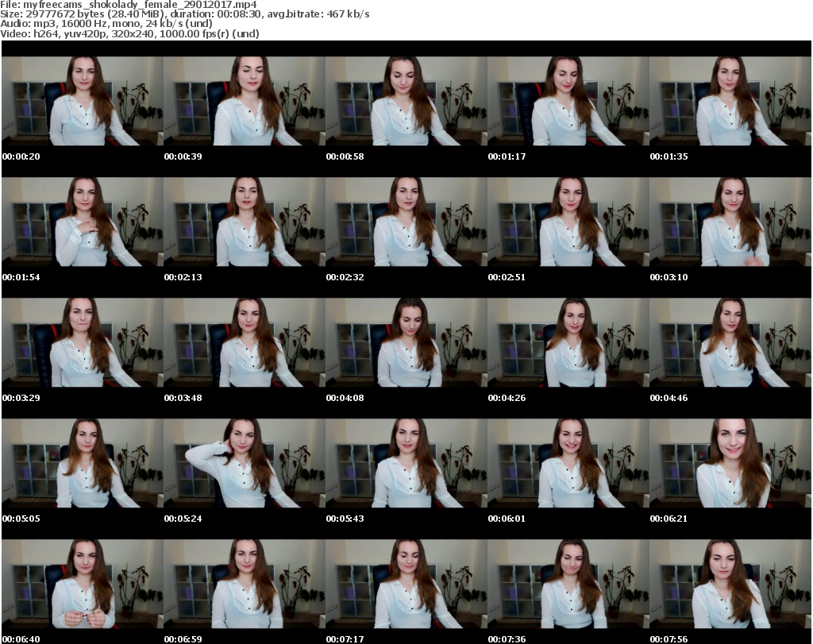Viewport: 813px width, 644px height.
Task: Click the timestamp text 00:04:46
Action: pyautogui.click(x=669, y=398)
